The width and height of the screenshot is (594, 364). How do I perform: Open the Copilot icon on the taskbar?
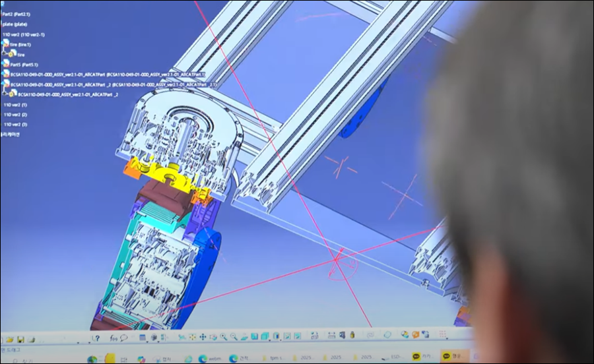coord(141,359)
